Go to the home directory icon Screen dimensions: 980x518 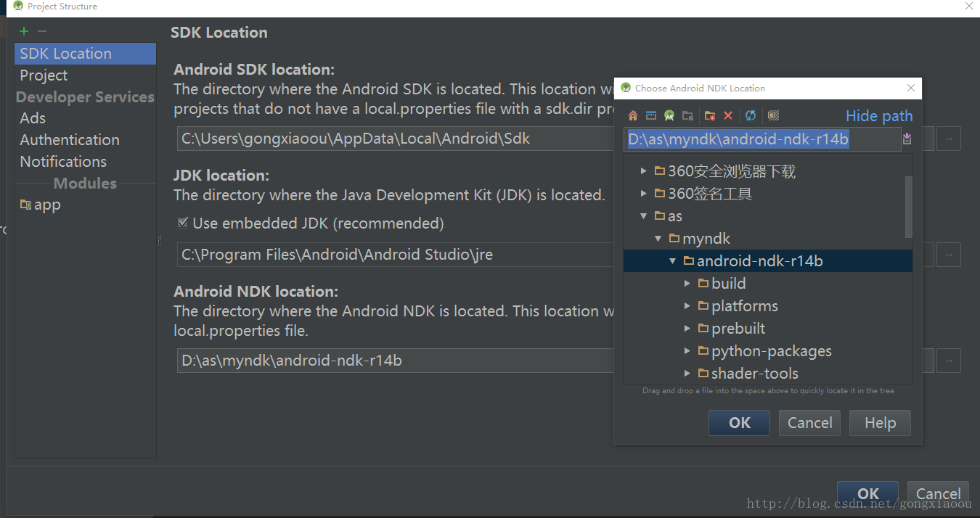(633, 115)
